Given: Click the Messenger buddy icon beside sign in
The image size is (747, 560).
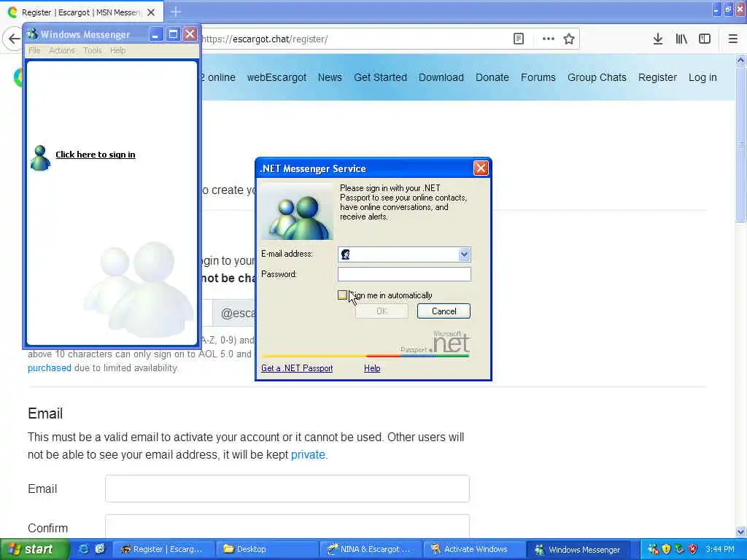Looking at the screenshot, I should 40,157.
